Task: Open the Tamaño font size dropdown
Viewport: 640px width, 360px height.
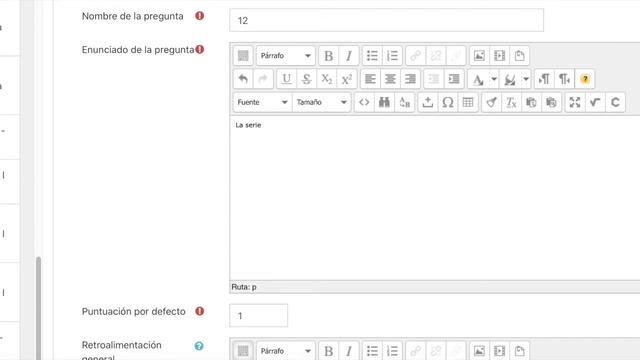Action: pos(322,102)
